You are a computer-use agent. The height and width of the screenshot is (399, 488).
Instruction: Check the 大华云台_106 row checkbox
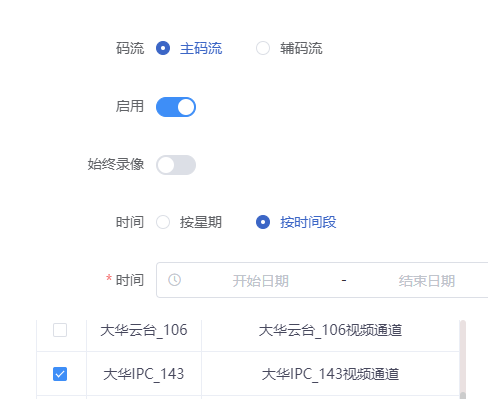[x=60, y=330]
